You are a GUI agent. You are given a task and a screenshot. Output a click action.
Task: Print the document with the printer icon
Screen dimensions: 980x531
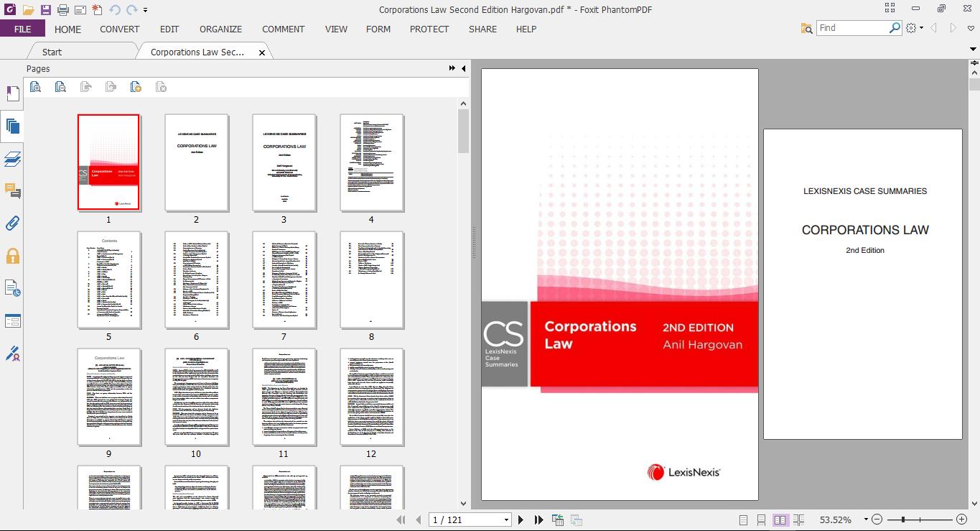coord(62,10)
